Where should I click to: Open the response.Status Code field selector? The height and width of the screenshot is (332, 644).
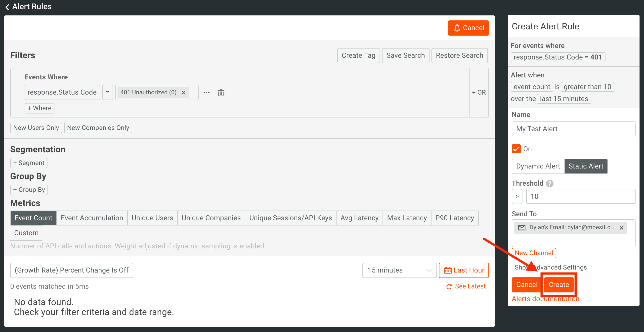point(62,92)
